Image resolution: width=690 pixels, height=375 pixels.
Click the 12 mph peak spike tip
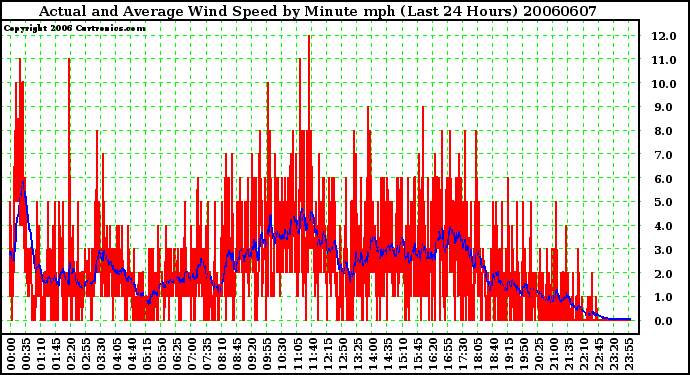tap(309, 37)
